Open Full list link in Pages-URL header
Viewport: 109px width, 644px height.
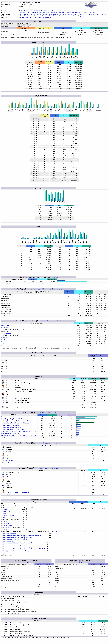click(x=42, y=412)
